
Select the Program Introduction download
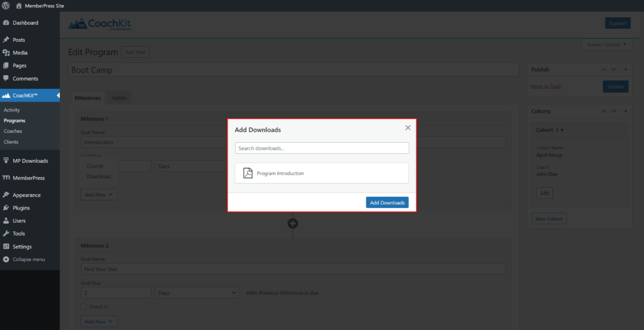(x=322, y=173)
